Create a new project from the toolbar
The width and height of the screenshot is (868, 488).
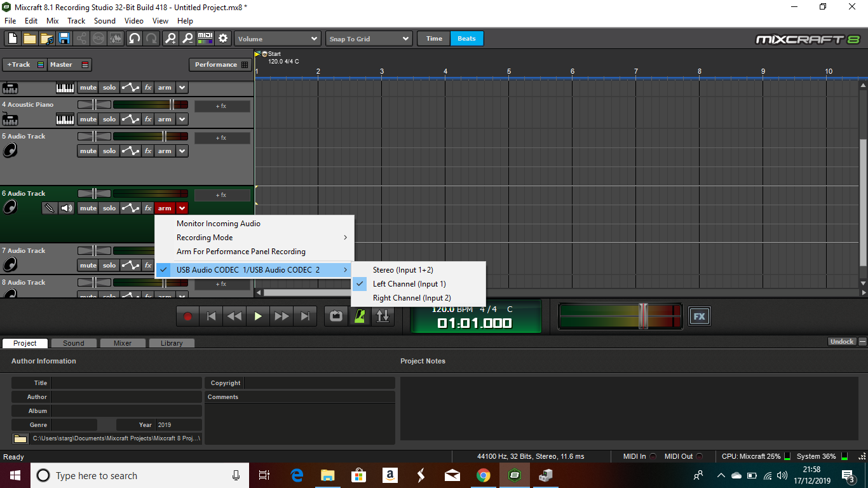click(13, 39)
